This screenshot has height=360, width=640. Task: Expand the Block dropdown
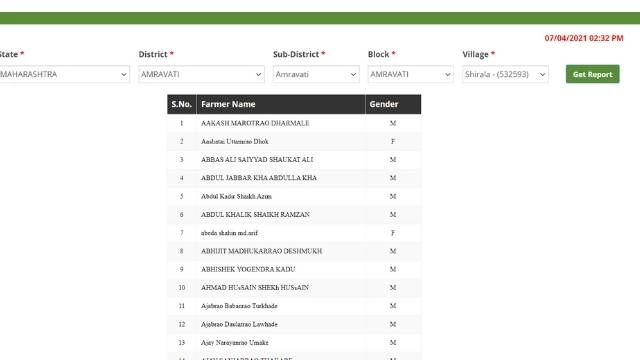[410, 74]
